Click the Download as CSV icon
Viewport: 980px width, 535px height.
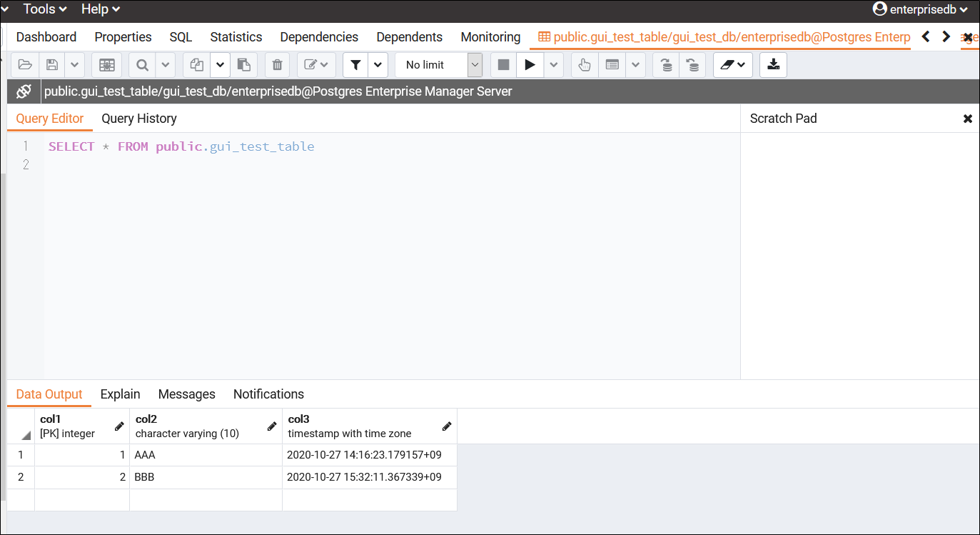[x=773, y=65]
